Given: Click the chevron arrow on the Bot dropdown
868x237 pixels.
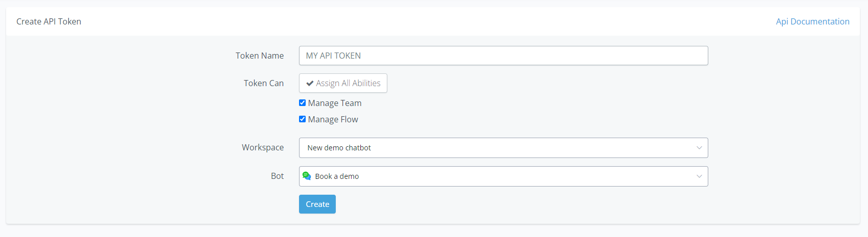Looking at the screenshot, I should (699, 176).
